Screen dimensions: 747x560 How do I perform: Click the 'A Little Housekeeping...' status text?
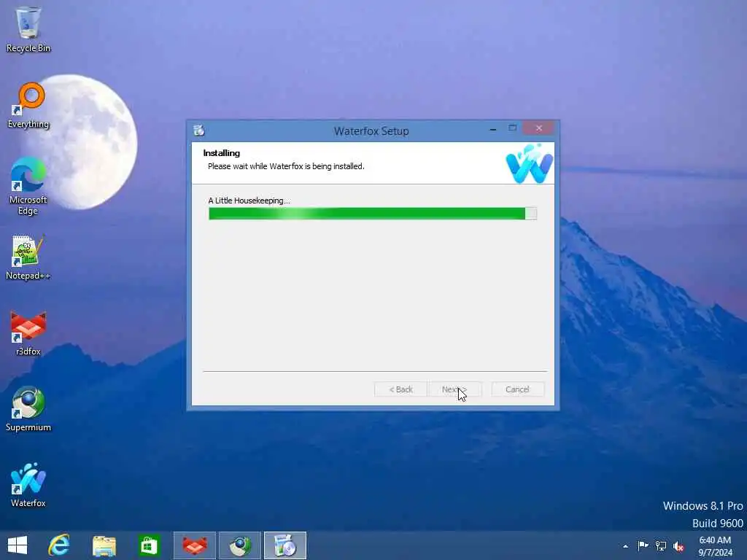[249, 201]
